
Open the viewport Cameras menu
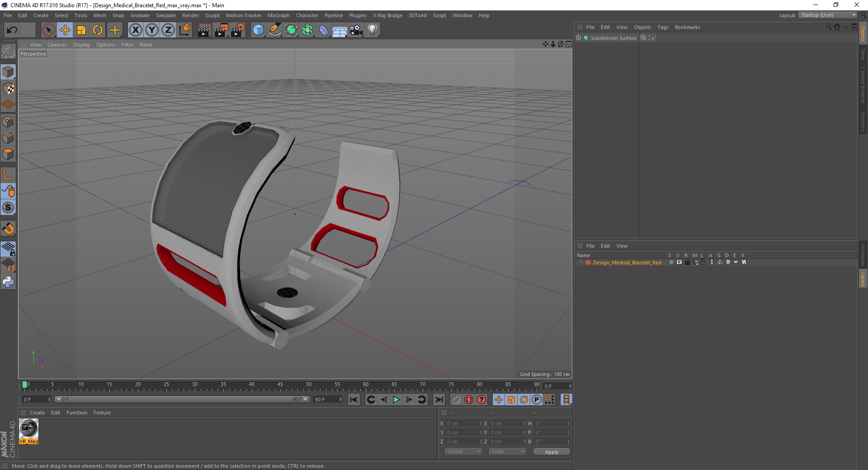coord(57,45)
